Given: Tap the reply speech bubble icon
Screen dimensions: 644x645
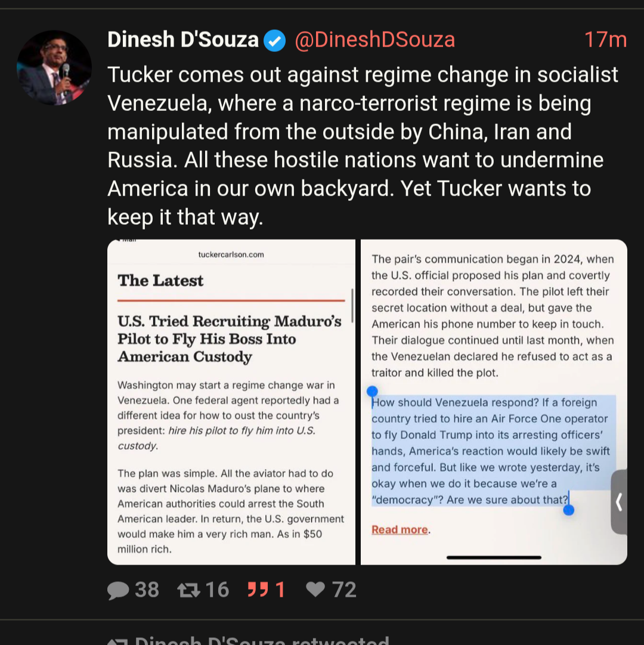Looking at the screenshot, I should tap(118, 590).
